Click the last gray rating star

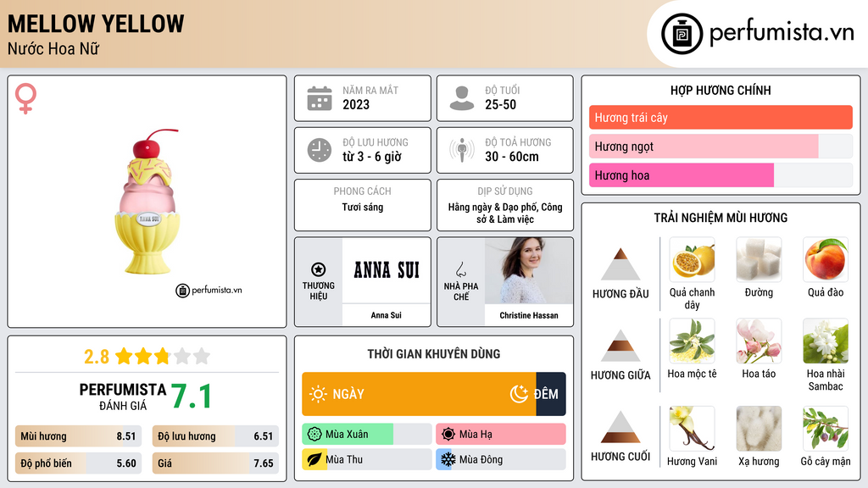tap(202, 356)
